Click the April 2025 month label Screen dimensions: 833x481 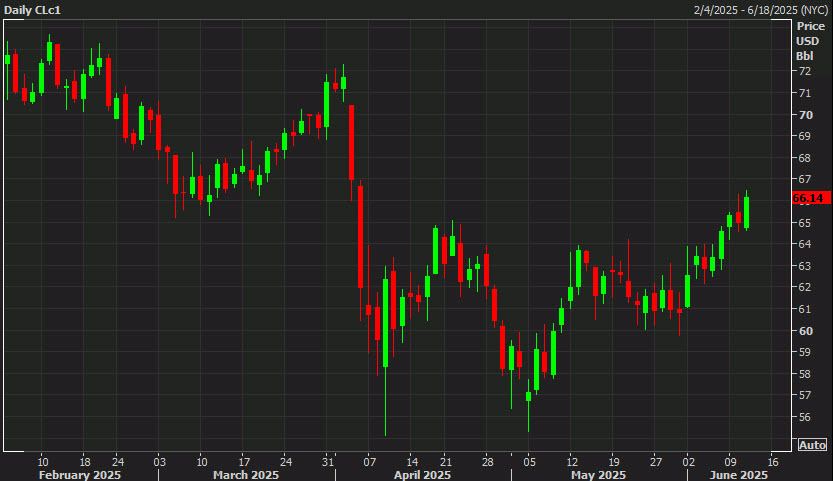(x=422, y=475)
